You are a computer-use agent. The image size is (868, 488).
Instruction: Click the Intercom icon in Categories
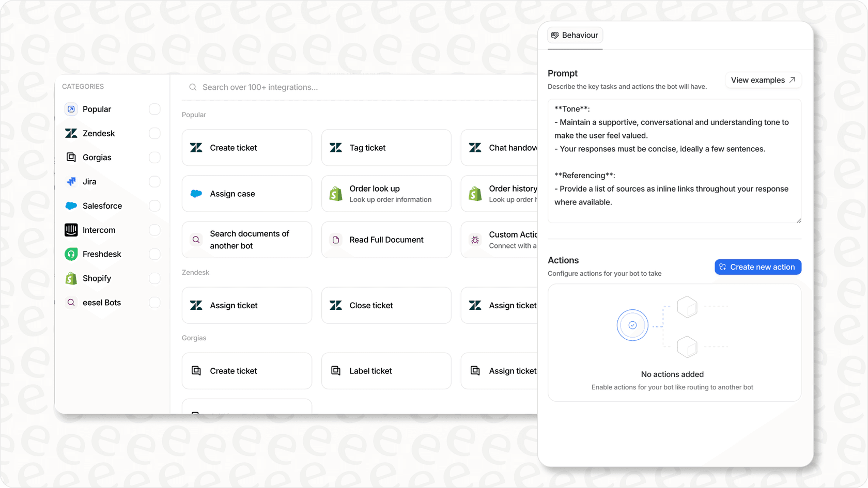(71, 230)
